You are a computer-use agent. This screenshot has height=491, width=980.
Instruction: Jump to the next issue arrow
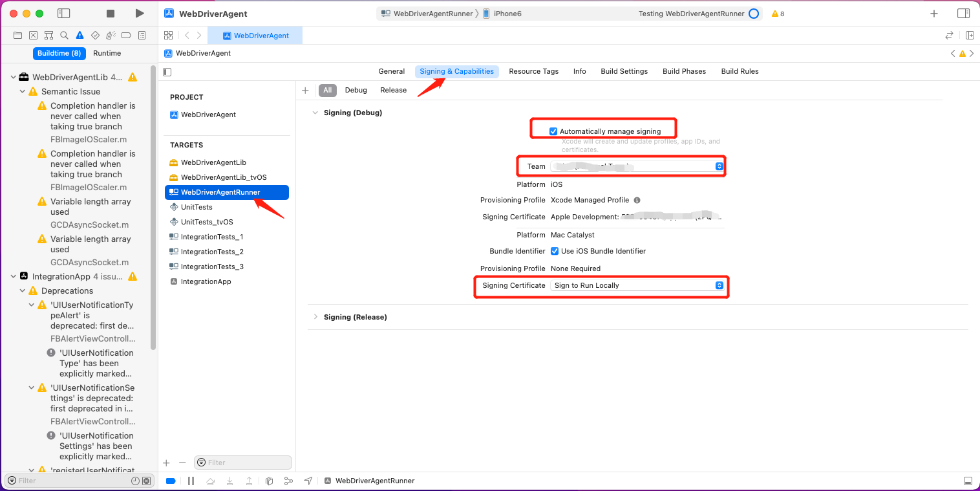click(x=972, y=54)
